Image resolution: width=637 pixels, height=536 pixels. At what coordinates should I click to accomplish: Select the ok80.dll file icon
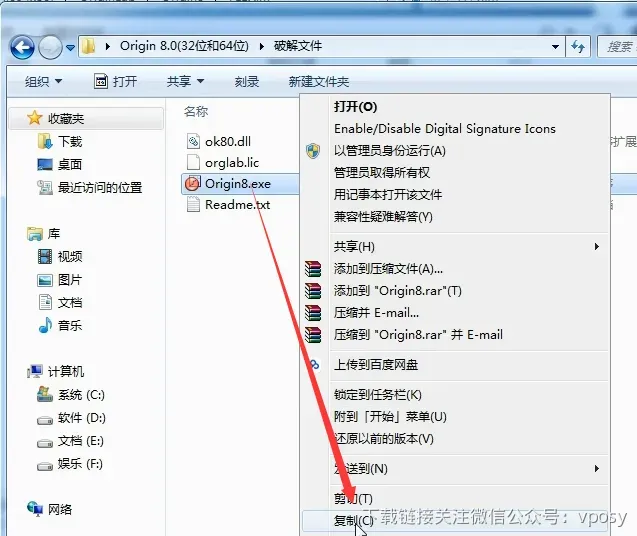pyautogui.click(x=193, y=141)
